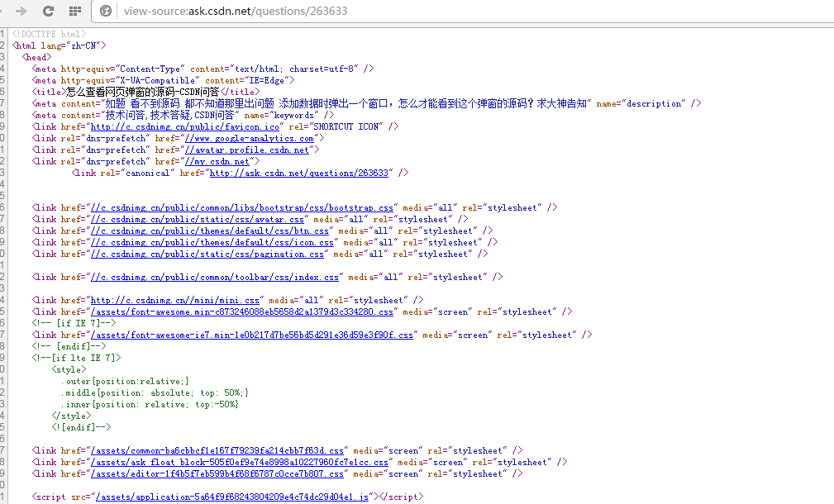Open the icon.css stylesheet link

pyautogui.click(x=212, y=242)
